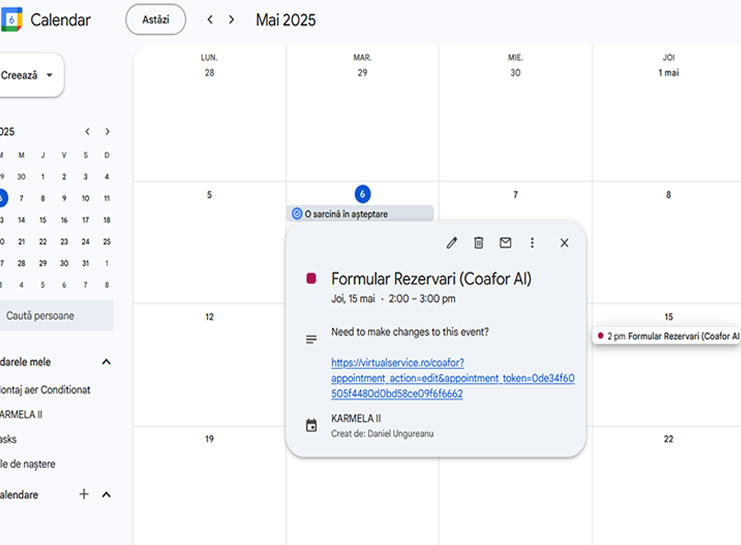Collapse the other calendars section
The image size is (741, 545).
107,494
